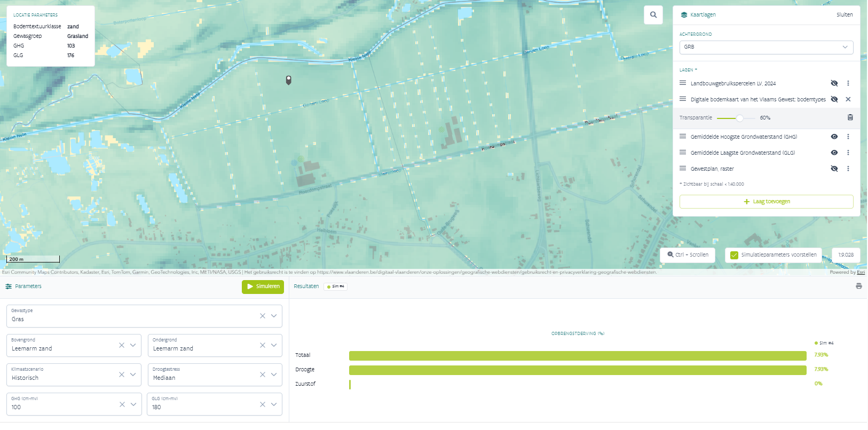Show the Gewestplan, raster layer
This screenshot has width=868, height=430.
[834, 169]
